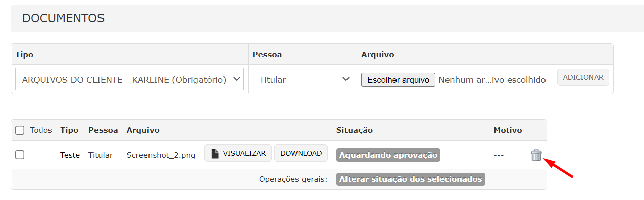Click the DOCUMENTOS section header
Viewport: 644px width, 200px height.
point(64,18)
